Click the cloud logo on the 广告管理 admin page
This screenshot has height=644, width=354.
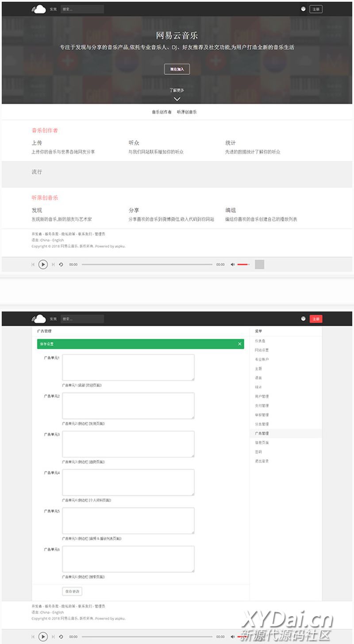(x=39, y=319)
